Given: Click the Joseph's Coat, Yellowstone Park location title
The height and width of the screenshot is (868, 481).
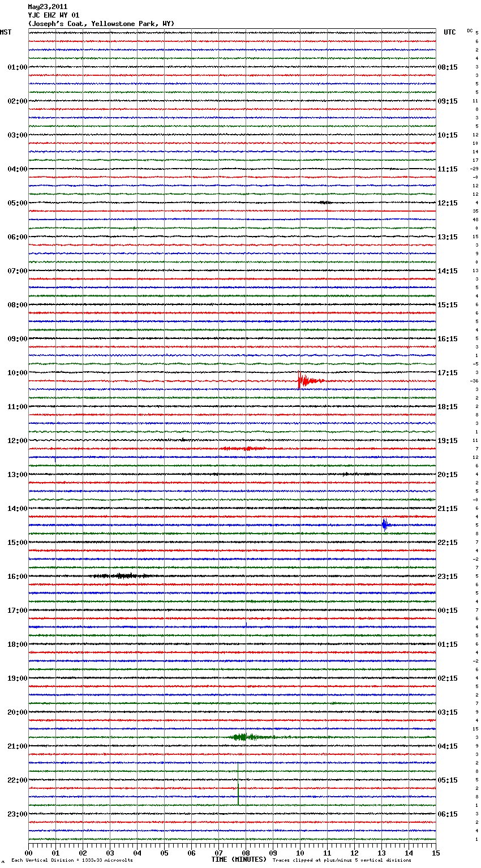Looking at the screenshot, I should (101, 24).
